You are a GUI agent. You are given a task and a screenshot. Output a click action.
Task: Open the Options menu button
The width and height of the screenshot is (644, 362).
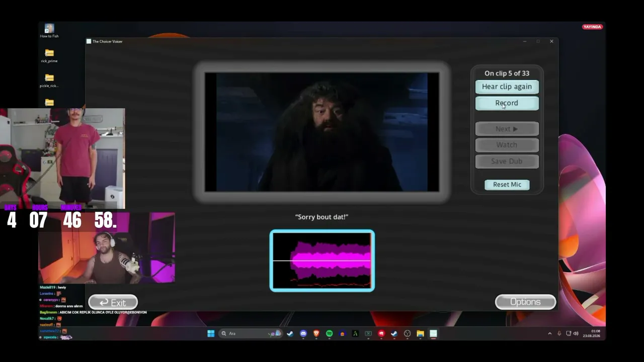(x=525, y=302)
